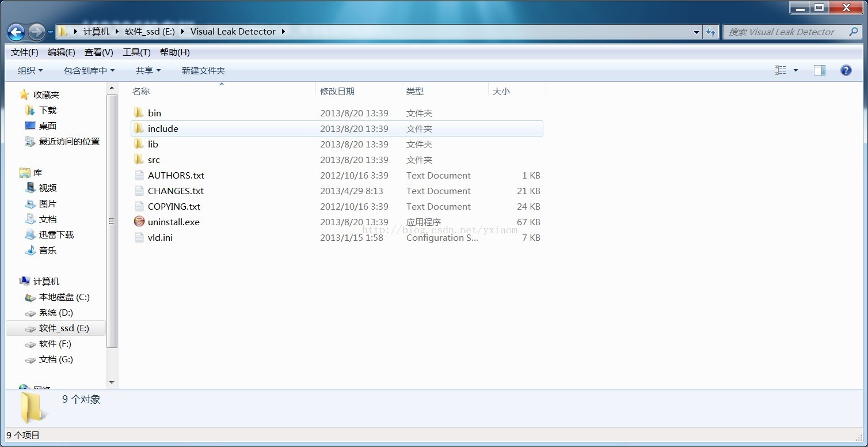
Task: Click the 下载 downloads folder icon
Action: [x=30, y=110]
